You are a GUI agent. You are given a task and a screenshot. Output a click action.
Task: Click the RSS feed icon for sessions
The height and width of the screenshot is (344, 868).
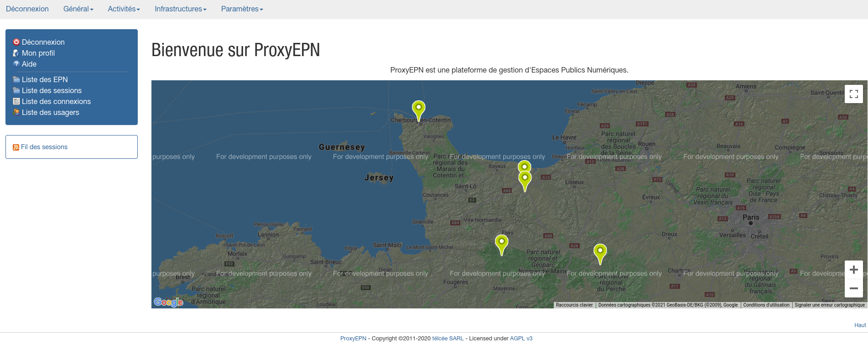pos(16,147)
